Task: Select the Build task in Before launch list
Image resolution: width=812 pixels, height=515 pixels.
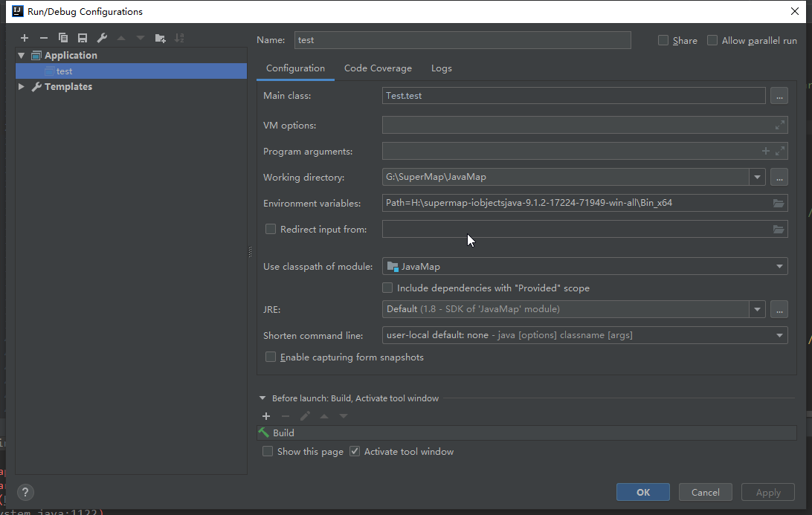Action: tap(526, 433)
